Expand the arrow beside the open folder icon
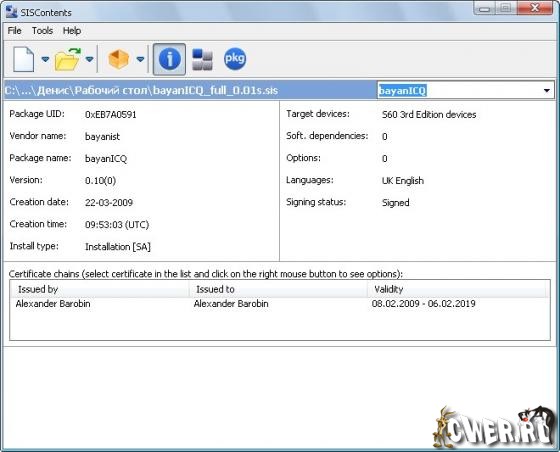Image resolution: width=560 pixels, height=452 pixels. pos(90,59)
